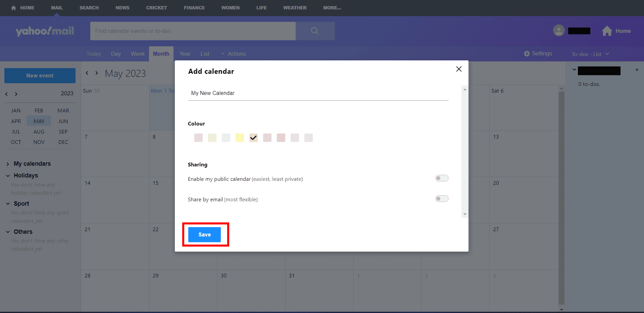
Task: Toggle Enable my public calendar switch
Action: coord(442,178)
